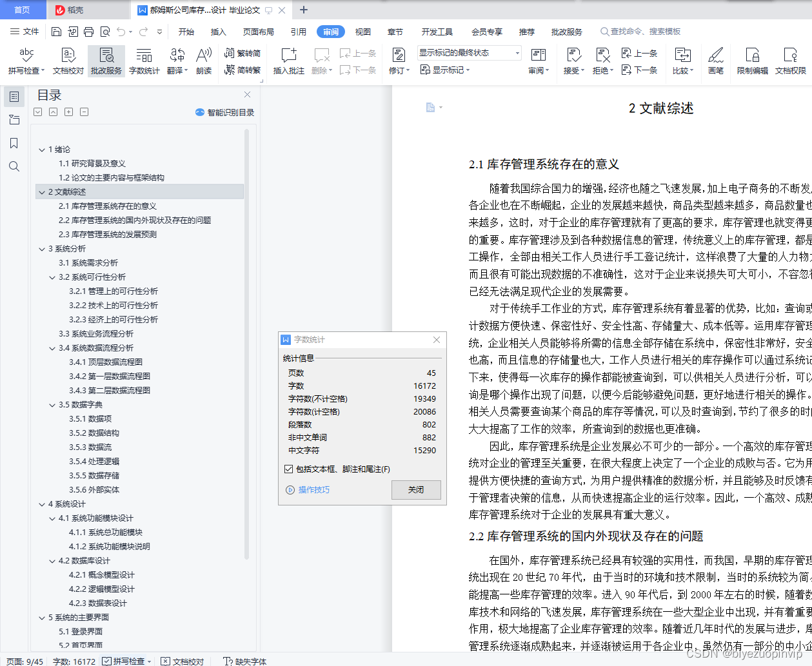Screen dimensions: 812x666
Task: Open 字数统计 word count tool in ribbon
Action: (x=144, y=61)
